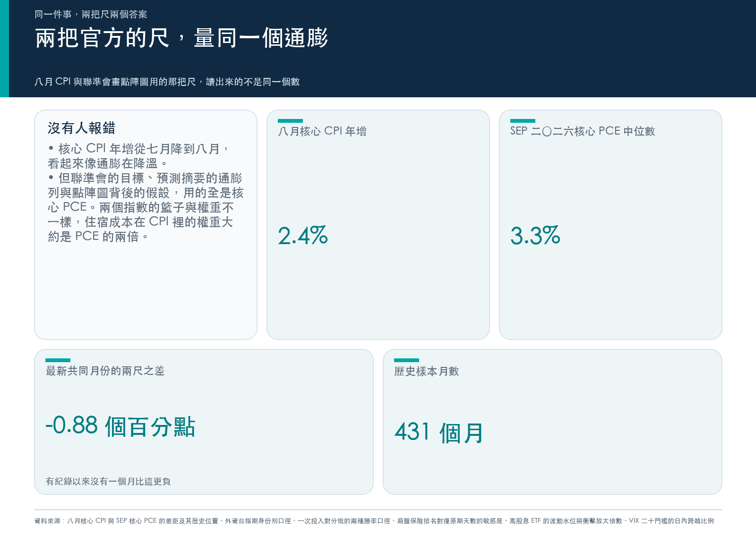This screenshot has height=543, width=756.
Task: Click the footer source line 資料來源
Action: (374, 521)
